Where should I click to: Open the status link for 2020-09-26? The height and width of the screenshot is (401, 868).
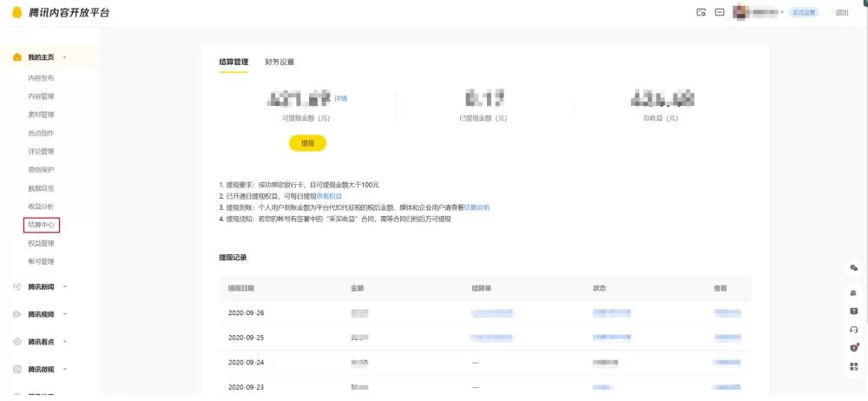pyautogui.click(x=612, y=313)
